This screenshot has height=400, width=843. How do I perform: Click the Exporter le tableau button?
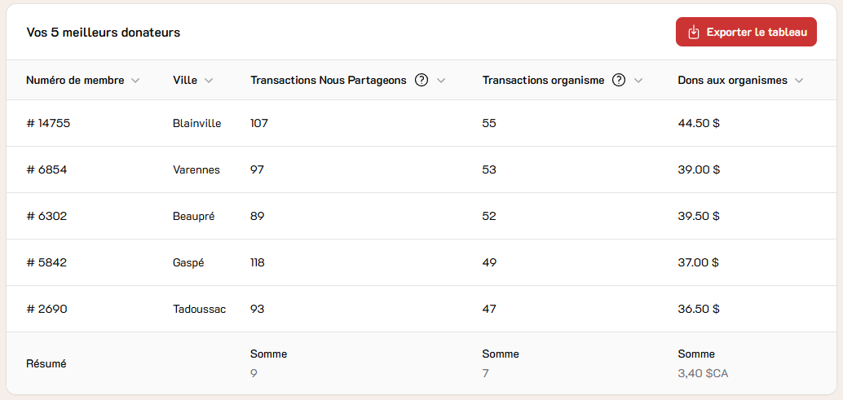[x=746, y=32]
